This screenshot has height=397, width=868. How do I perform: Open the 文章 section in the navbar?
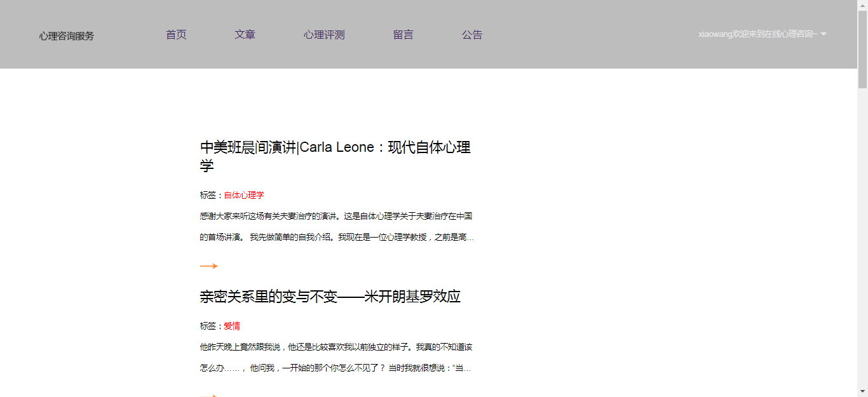point(245,35)
